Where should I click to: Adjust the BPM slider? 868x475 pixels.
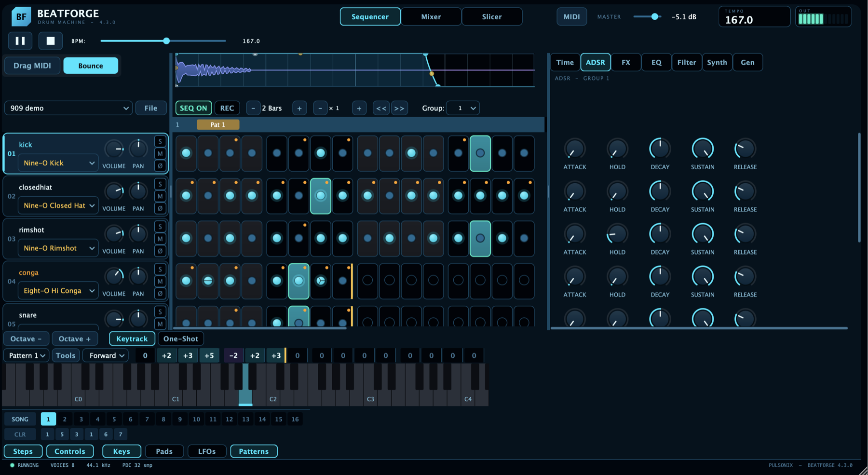pos(163,41)
